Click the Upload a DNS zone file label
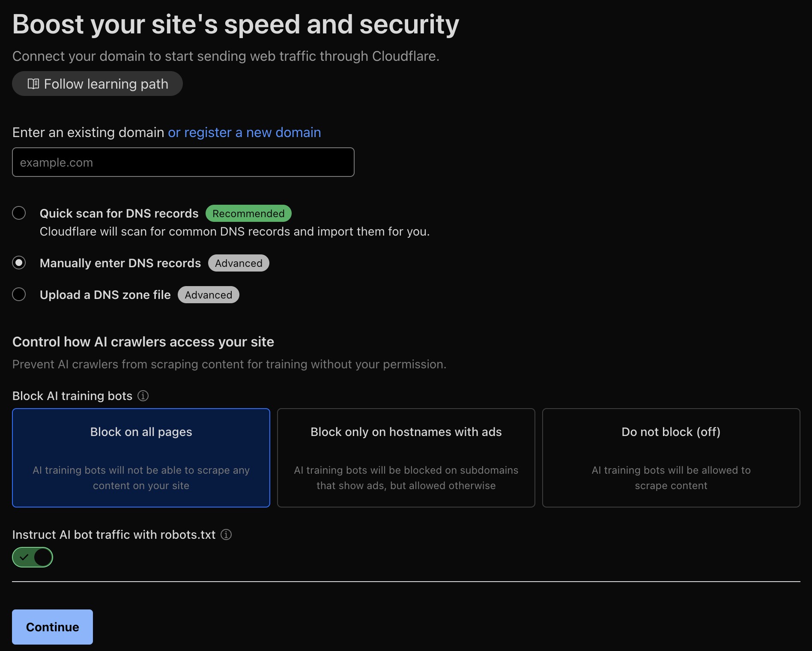Screen dimensions: 812x651 (x=105, y=295)
